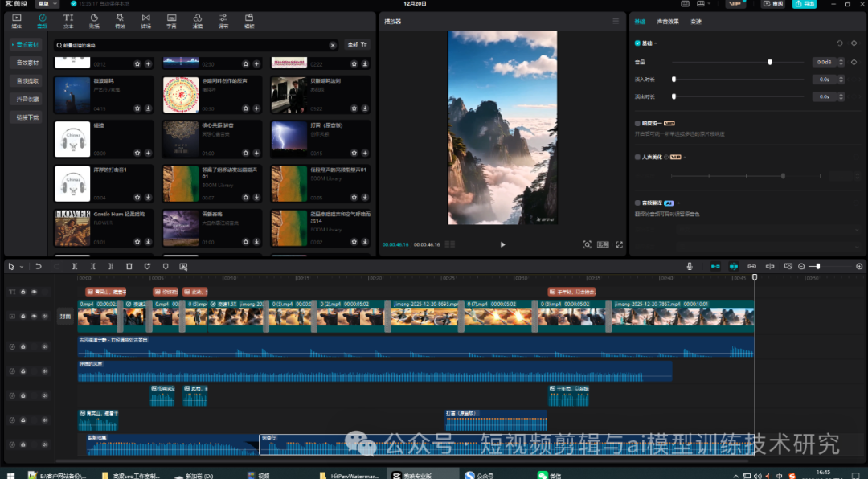Hide the main video track with eye icon
Screen dimensions: 868x479
pyautogui.click(x=34, y=317)
